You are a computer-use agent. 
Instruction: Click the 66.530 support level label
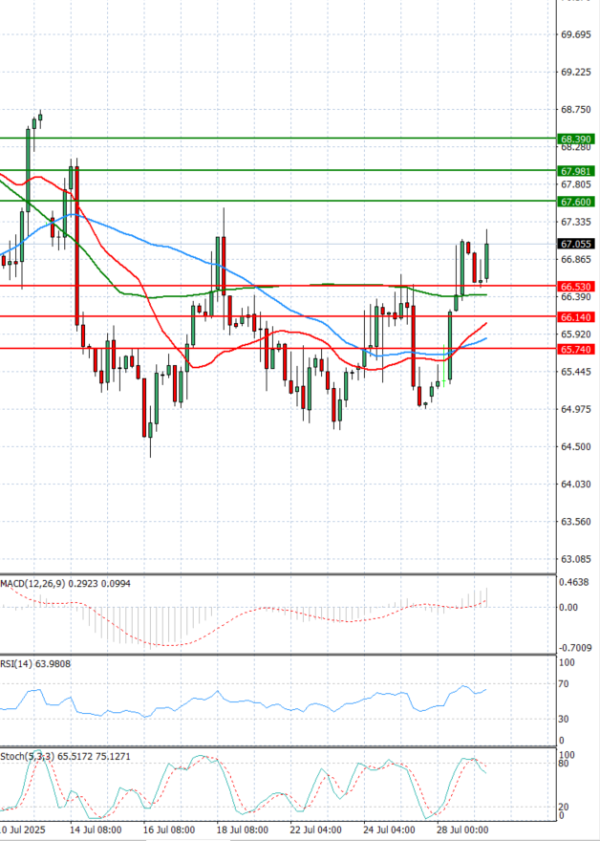tap(576, 286)
